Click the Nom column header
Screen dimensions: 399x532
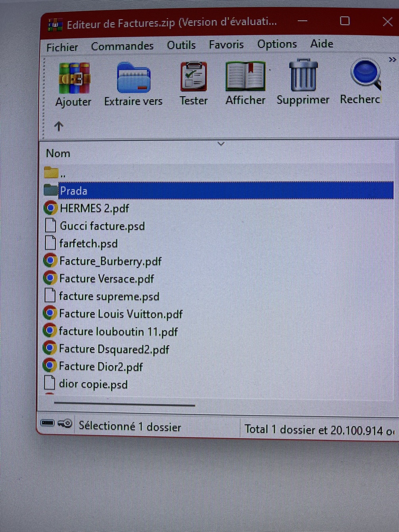tap(58, 153)
